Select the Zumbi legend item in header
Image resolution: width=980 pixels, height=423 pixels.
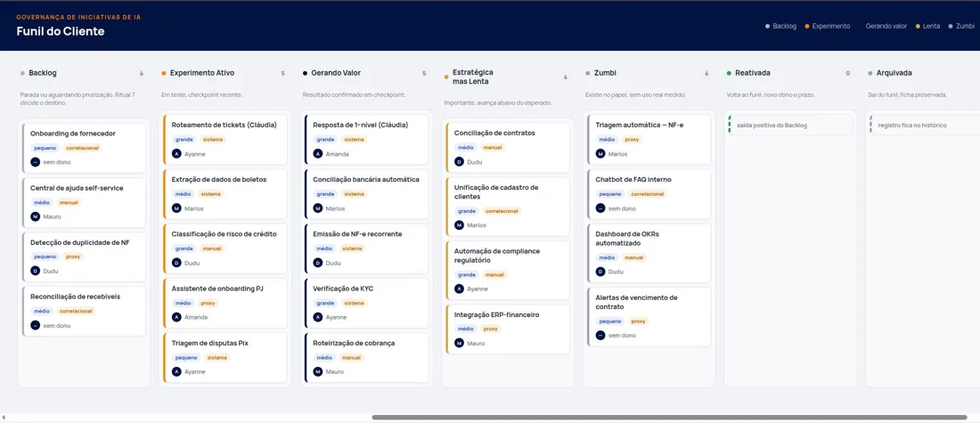click(x=961, y=26)
